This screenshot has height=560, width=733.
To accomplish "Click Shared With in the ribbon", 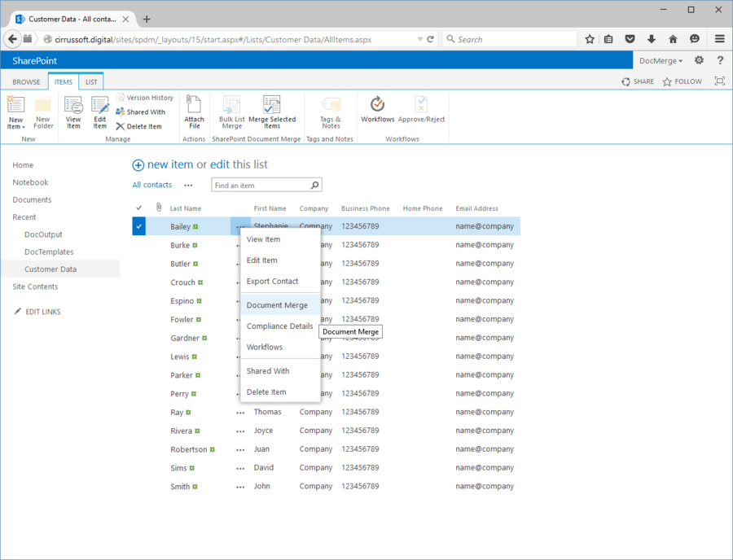I will click(141, 112).
